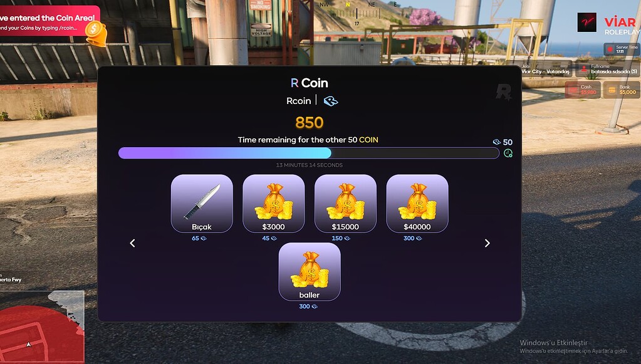Click the Bank $5,000 panel
Screen dimensions: 641x364
point(622,90)
